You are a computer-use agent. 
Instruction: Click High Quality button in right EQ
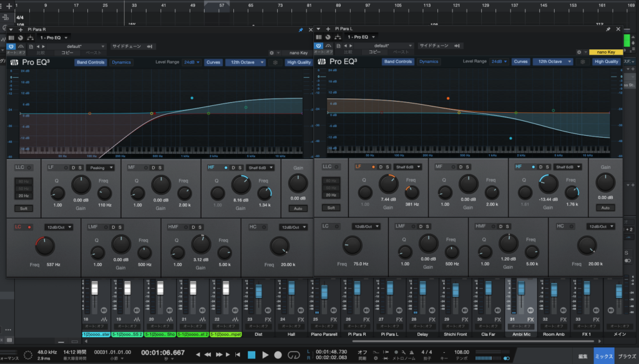(606, 62)
